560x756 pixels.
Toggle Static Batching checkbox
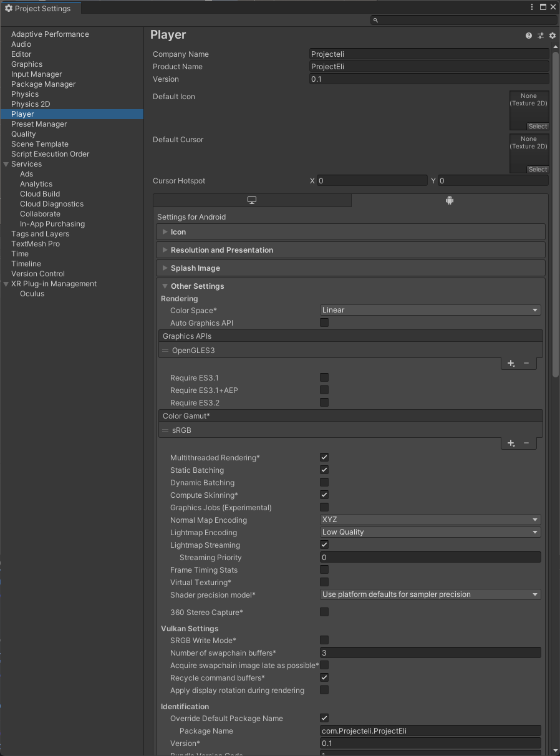(324, 470)
